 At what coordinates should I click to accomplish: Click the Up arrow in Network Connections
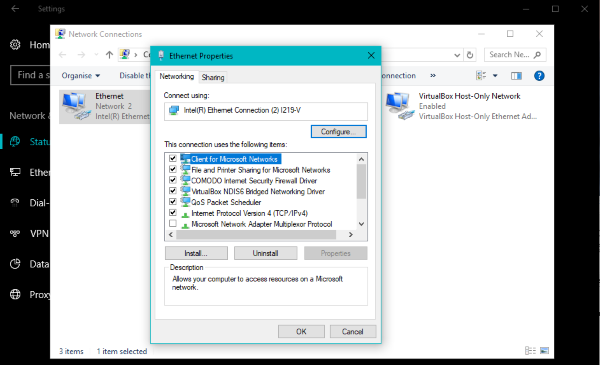point(109,55)
